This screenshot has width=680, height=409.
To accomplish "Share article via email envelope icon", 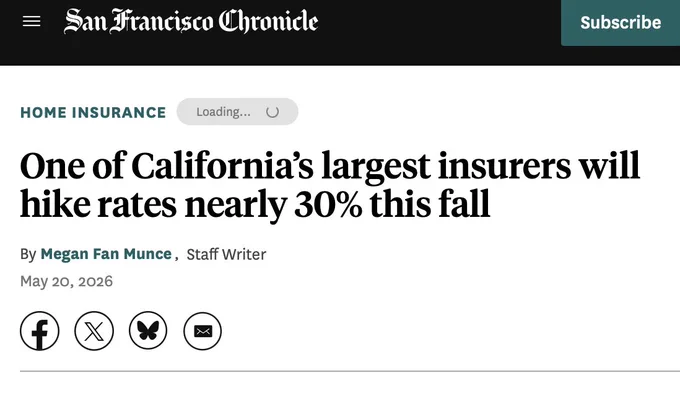I will point(203,331).
